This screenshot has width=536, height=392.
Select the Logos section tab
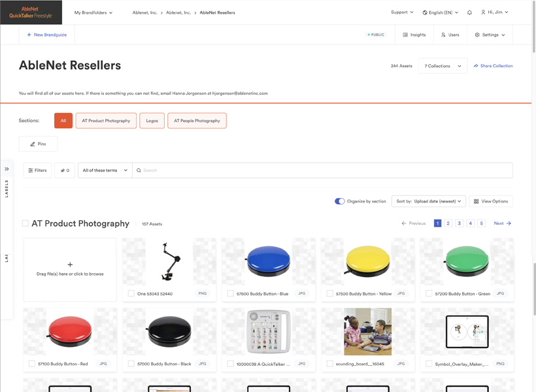click(x=152, y=121)
